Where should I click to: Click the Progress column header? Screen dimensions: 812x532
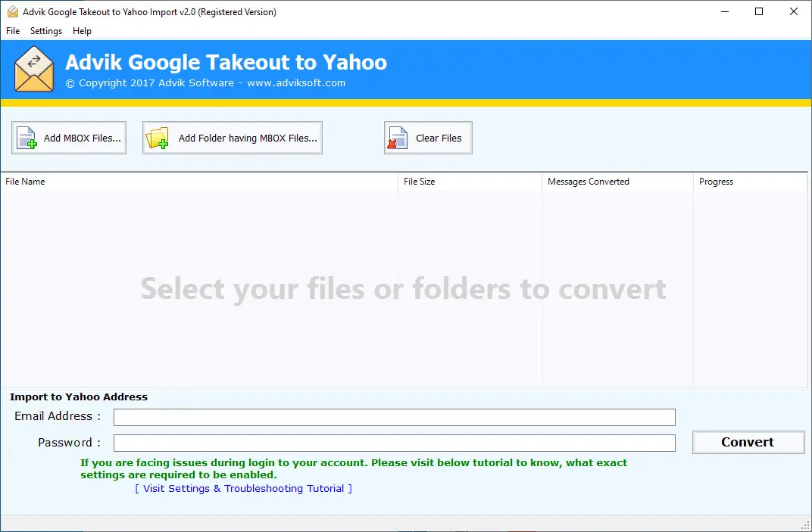[x=750, y=182]
